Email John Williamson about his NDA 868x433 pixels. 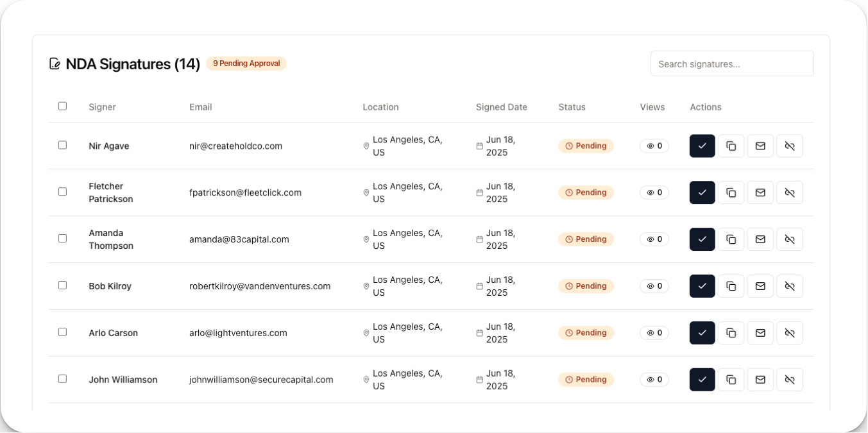[x=760, y=379]
